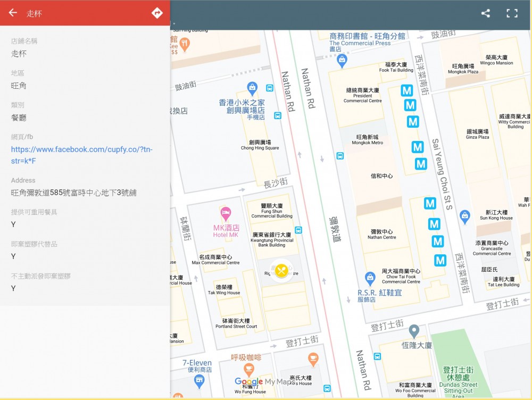Image resolution: width=532 pixels, height=400 pixels.
Task: Click bus stop icon near Kwangtung Provincial Bank
Action: (x=298, y=230)
